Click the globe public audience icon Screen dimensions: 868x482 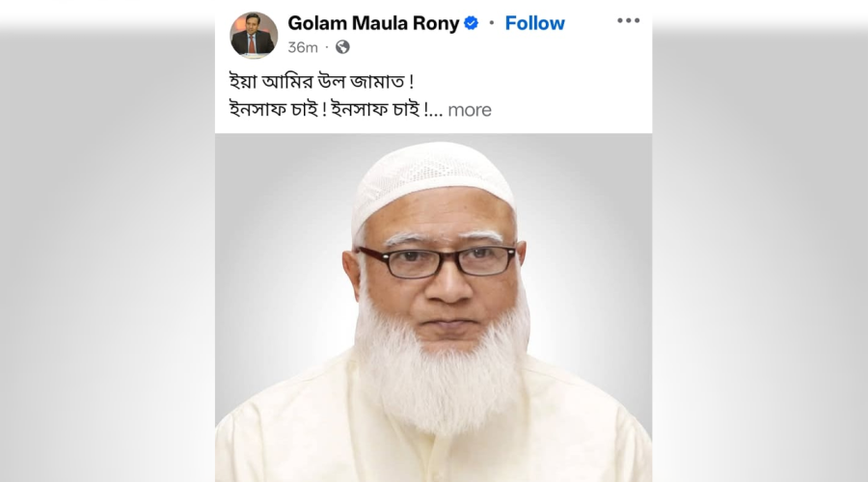click(x=342, y=47)
